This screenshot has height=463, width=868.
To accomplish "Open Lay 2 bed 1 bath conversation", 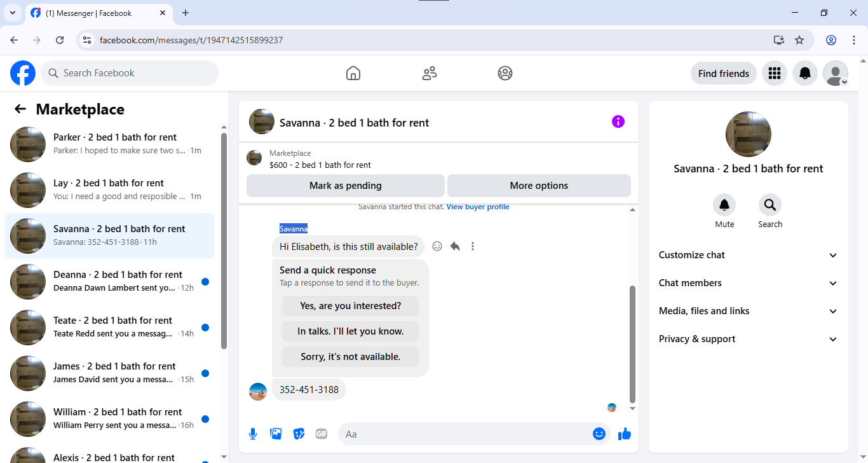I will click(x=109, y=190).
